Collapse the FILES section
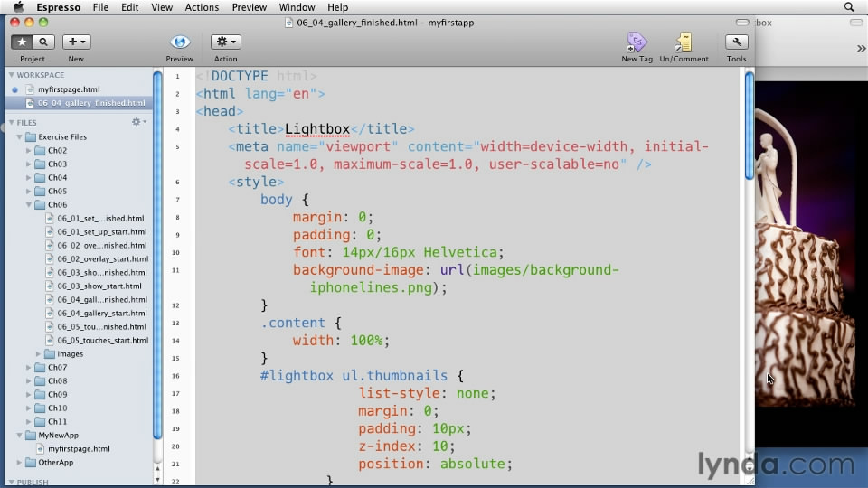Image resolution: width=868 pixels, height=488 pixels. point(11,122)
